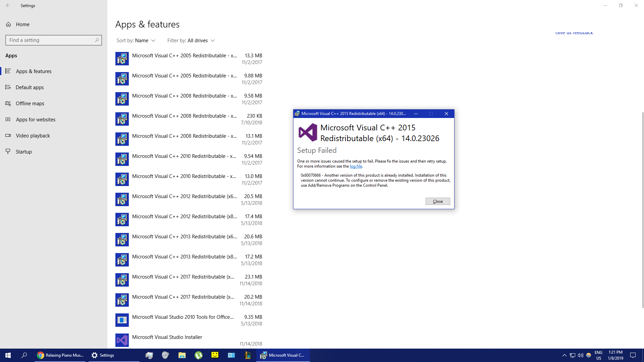The image size is (644, 362).
Task: Select the Visual Studio 2010 Tools for Office icon
Action: (x=122, y=320)
